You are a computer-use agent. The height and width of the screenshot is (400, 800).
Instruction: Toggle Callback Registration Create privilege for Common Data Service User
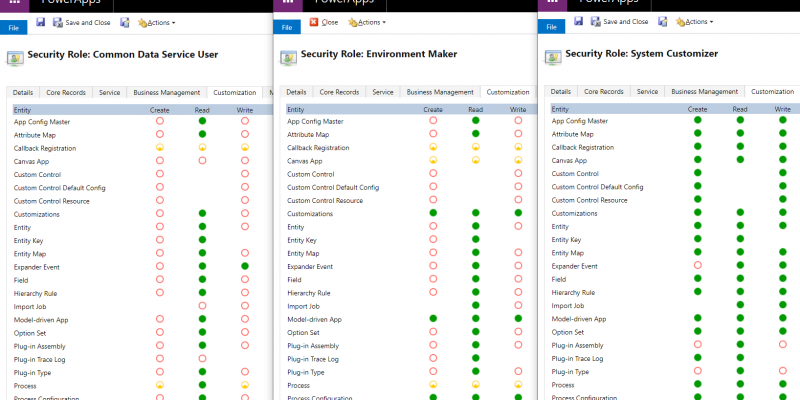[160, 147]
